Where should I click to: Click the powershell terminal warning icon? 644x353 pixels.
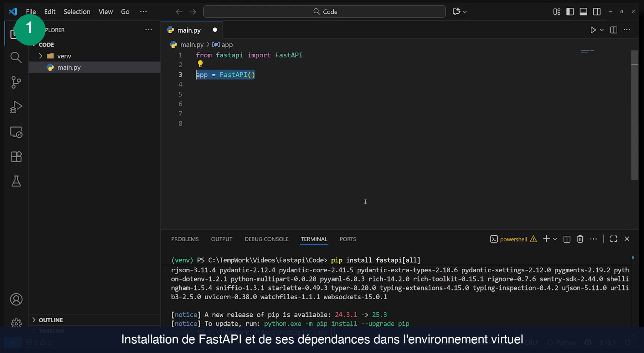pos(533,239)
